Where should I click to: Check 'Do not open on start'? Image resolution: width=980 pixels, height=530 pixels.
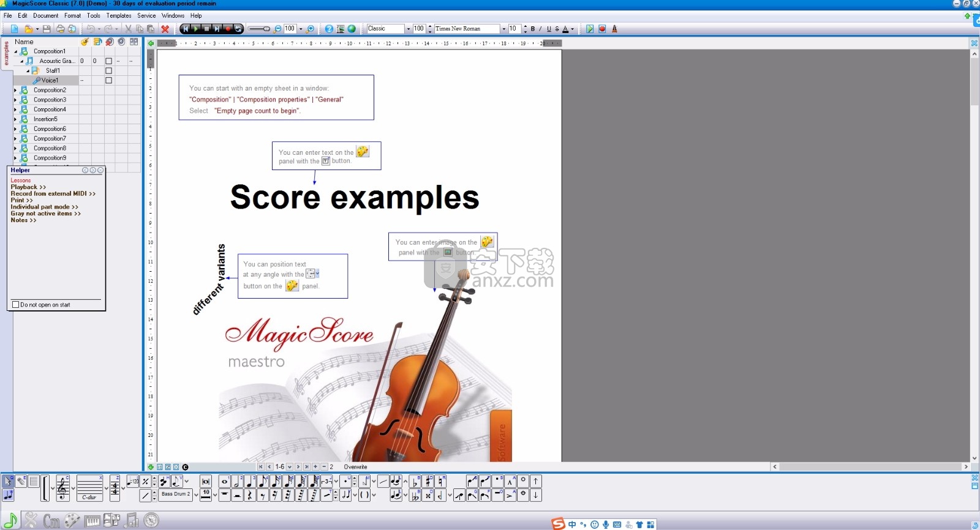point(16,304)
